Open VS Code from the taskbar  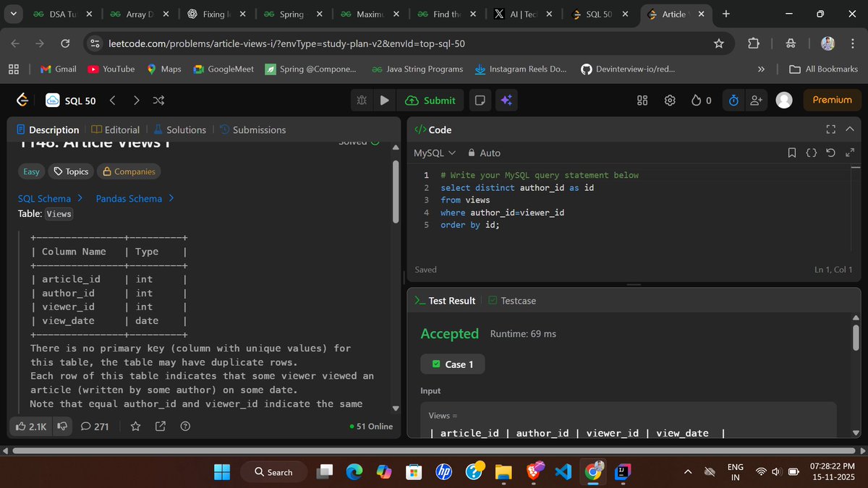point(564,472)
